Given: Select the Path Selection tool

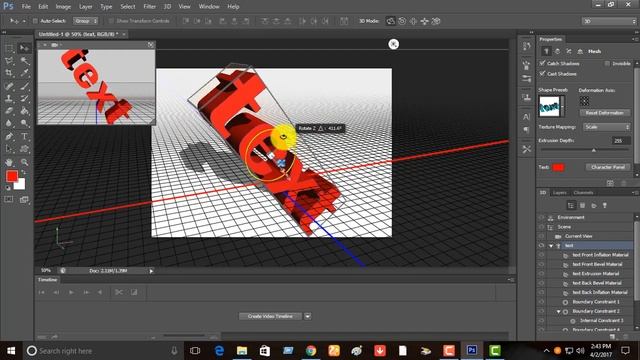Looking at the screenshot, I should pyautogui.click(x=9, y=149).
